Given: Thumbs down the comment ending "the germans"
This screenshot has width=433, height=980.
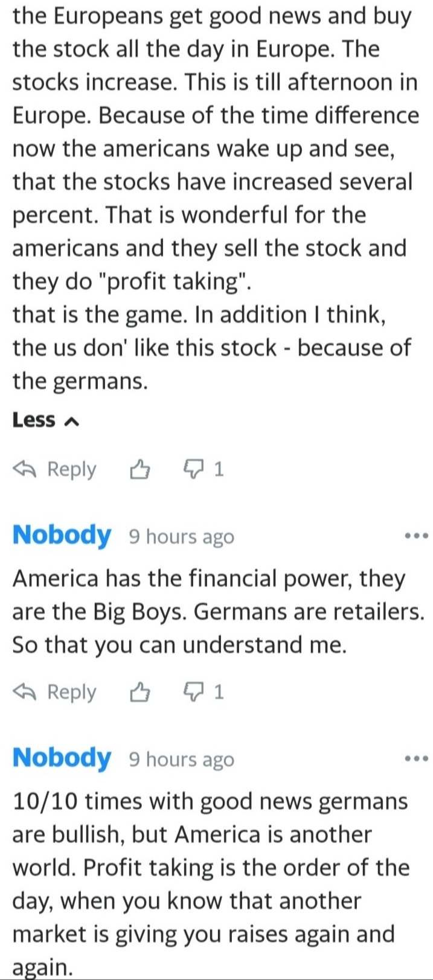Looking at the screenshot, I should pyautogui.click(x=193, y=469).
